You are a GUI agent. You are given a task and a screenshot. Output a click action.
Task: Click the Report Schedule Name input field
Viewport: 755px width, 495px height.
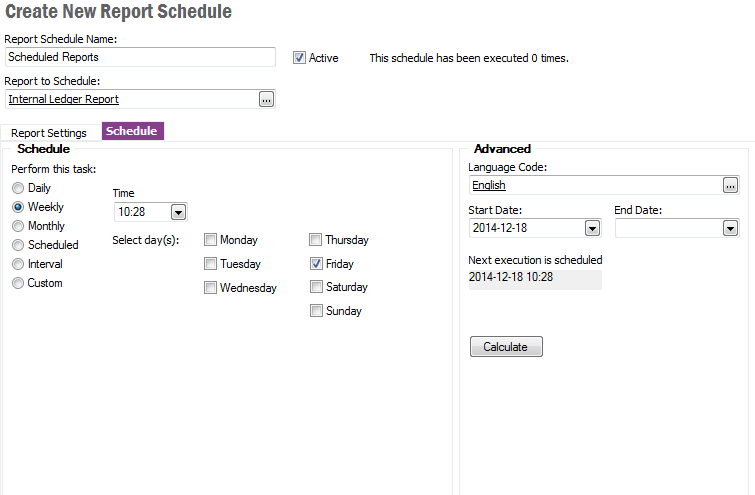[x=140, y=57]
